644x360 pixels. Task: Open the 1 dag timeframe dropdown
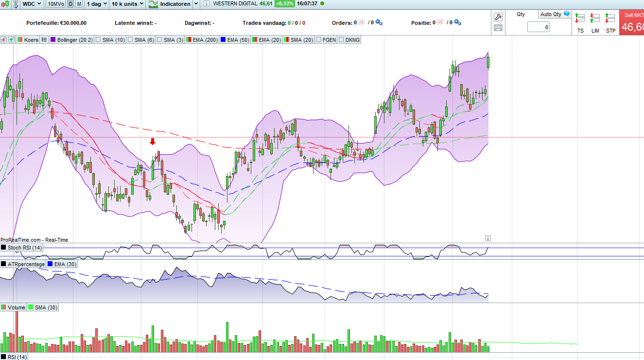(x=97, y=4)
